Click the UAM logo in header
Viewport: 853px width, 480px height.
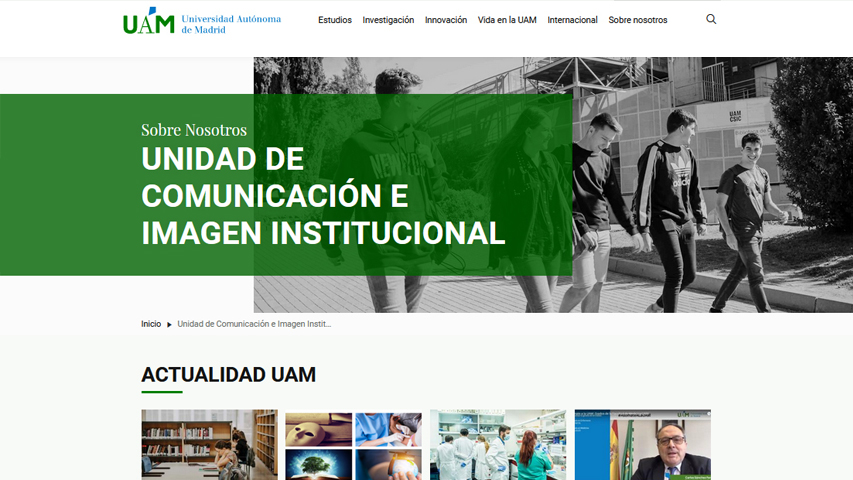click(x=149, y=21)
